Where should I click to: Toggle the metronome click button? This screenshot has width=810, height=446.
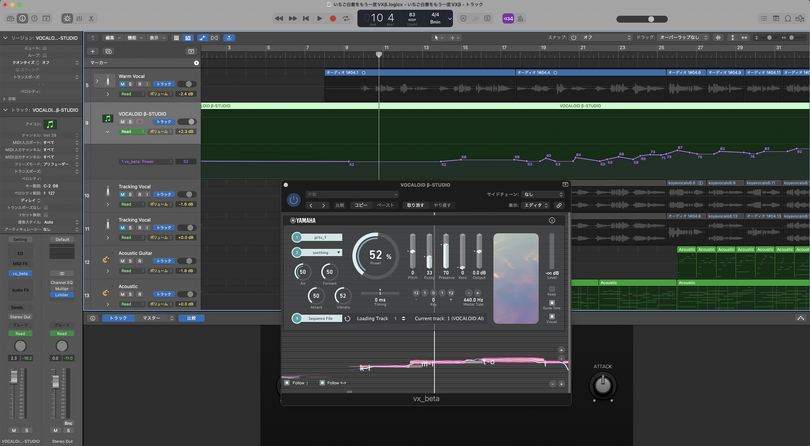(520, 18)
